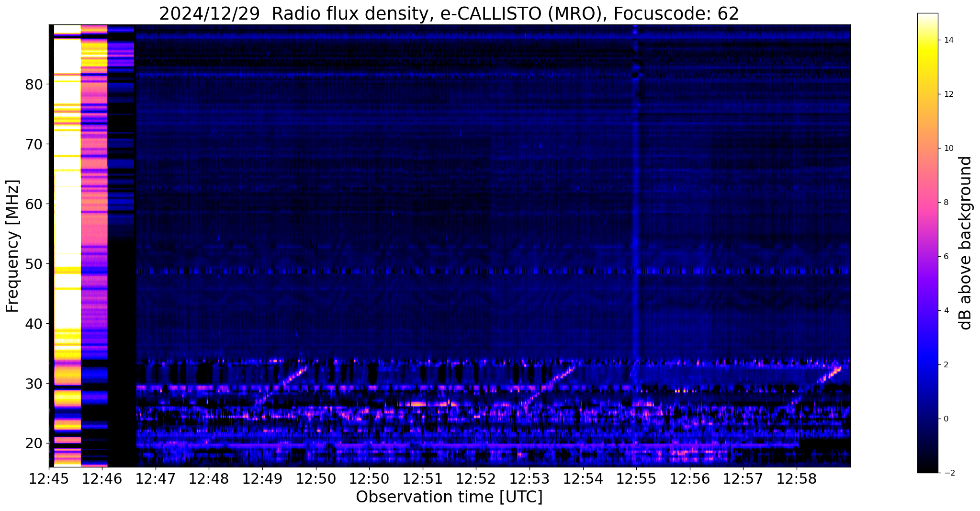Image resolution: width=980 pixels, height=511 pixels.
Task: Click the 40 MHz frequency tick label
Action: (x=34, y=324)
